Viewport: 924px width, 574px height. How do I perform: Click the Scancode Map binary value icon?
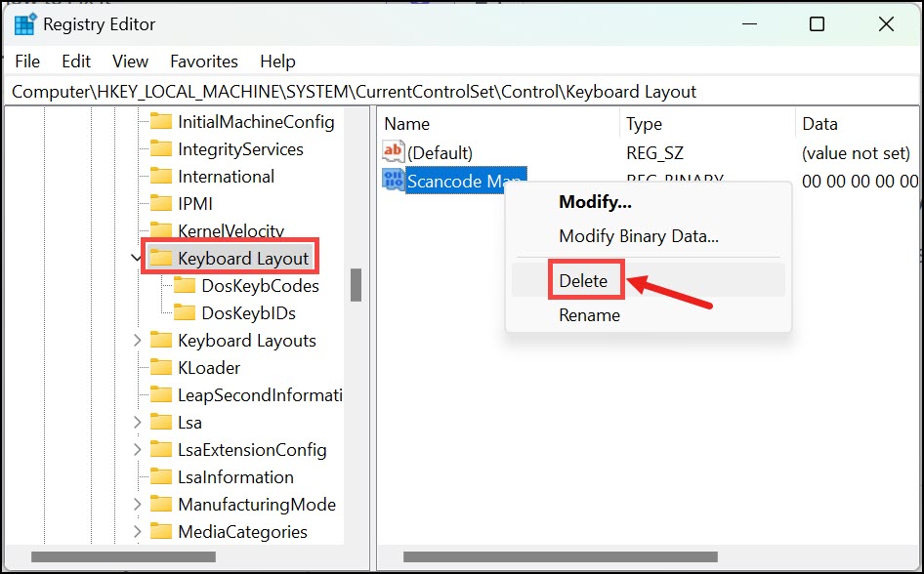(393, 180)
